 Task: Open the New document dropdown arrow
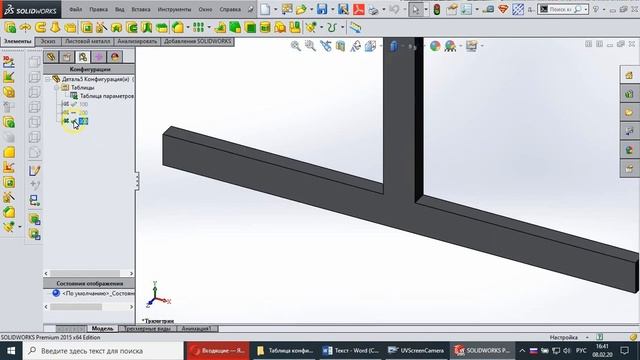275,9
